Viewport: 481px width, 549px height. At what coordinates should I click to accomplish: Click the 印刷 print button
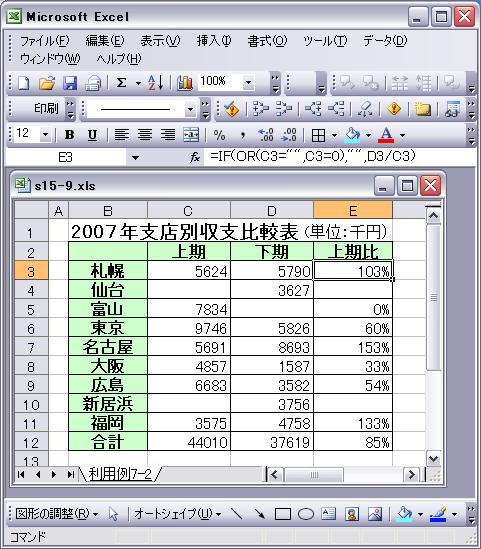tap(46, 109)
